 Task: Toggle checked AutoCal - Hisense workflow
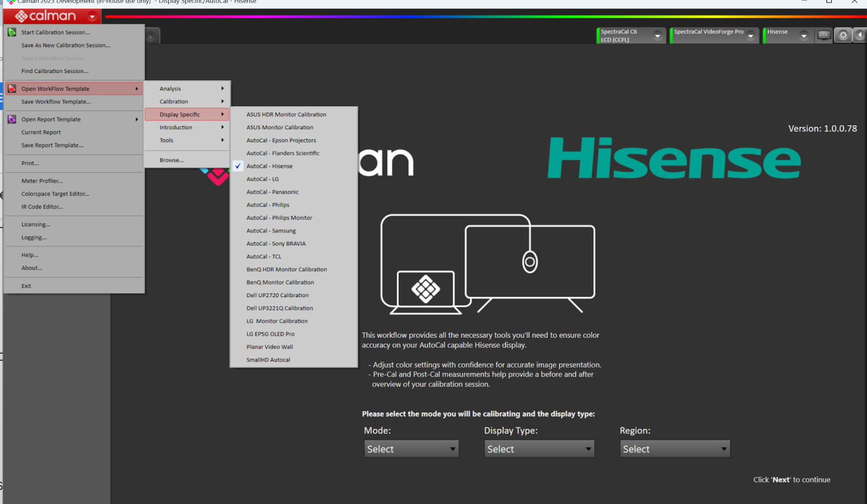click(x=294, y=166)
